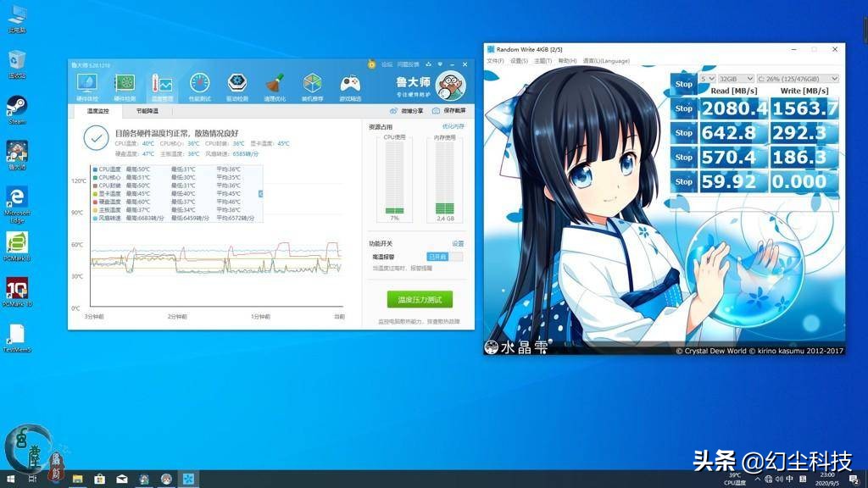
Task: Click the memory usage bar meter
Action: (x=444, y=178)
